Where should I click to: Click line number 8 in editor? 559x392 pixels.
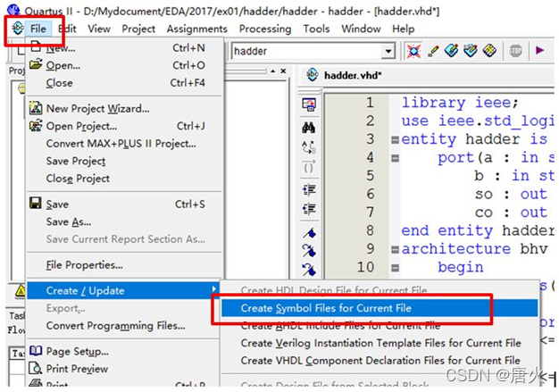click(370, 230)
